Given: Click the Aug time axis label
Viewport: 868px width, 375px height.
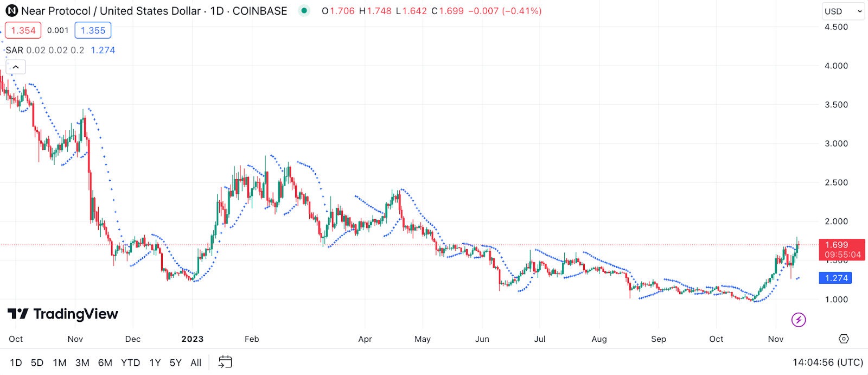Looking at the screenshot, I should [x=599, y=339].
